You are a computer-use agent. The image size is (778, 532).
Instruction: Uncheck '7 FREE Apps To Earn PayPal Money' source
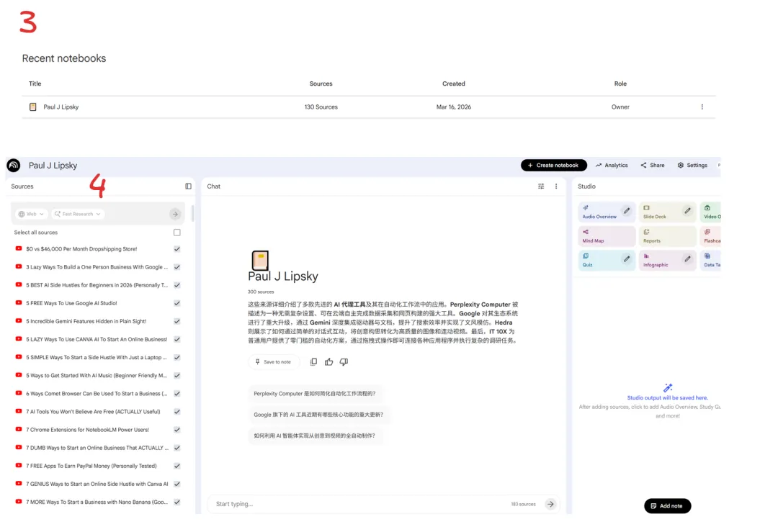(x=177, y=466)
